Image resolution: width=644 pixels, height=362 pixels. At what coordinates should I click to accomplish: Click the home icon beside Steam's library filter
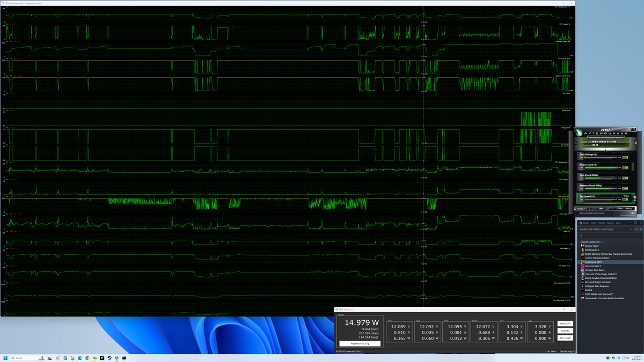(x=636, y=230)
